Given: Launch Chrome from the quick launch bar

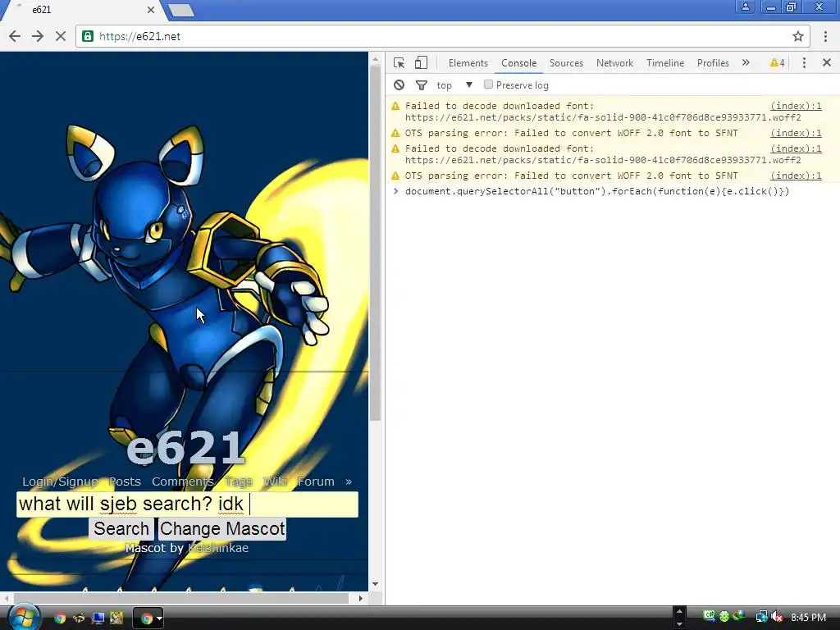Looking at the screenshot, I should point(60,619).
